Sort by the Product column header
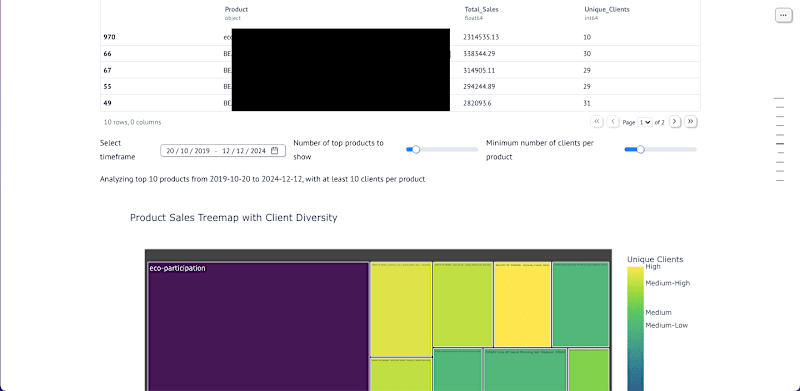The image size is (800, 391). click(236, 9)
